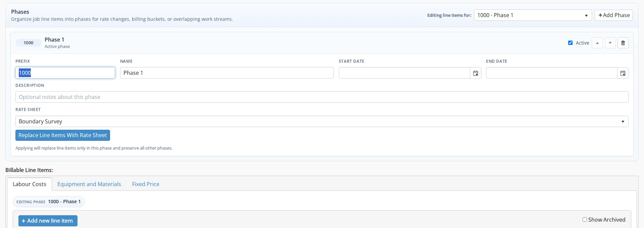Click the 1000 prefix badge in phase header

click(x=29, y=43)
